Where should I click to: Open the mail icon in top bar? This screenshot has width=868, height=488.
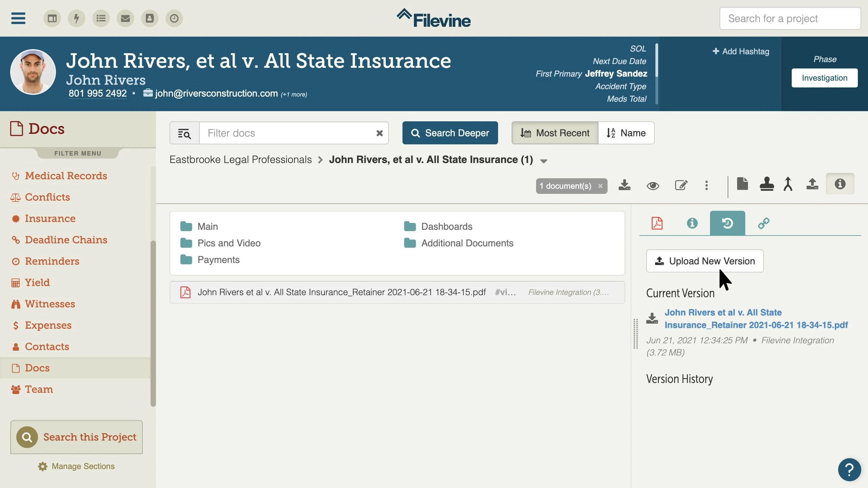pos(125,18)
